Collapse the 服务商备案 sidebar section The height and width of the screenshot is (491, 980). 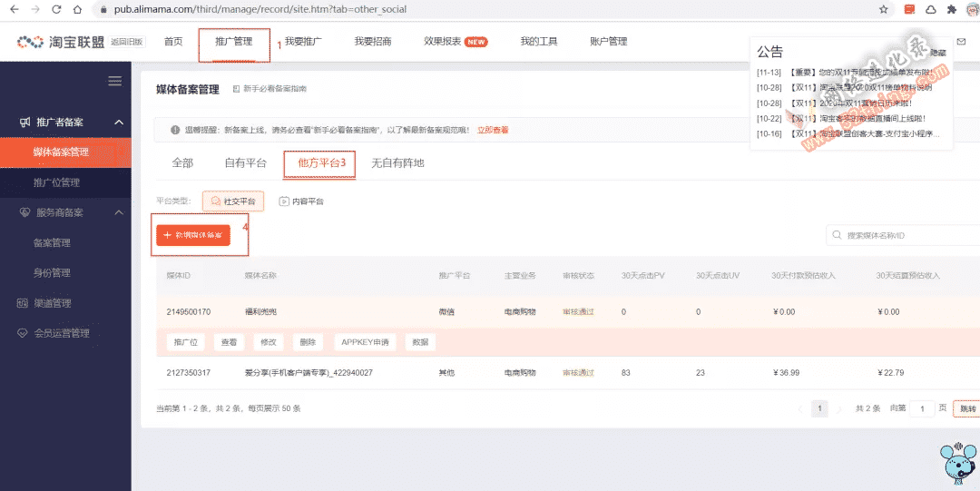click(x=119, y=212)
